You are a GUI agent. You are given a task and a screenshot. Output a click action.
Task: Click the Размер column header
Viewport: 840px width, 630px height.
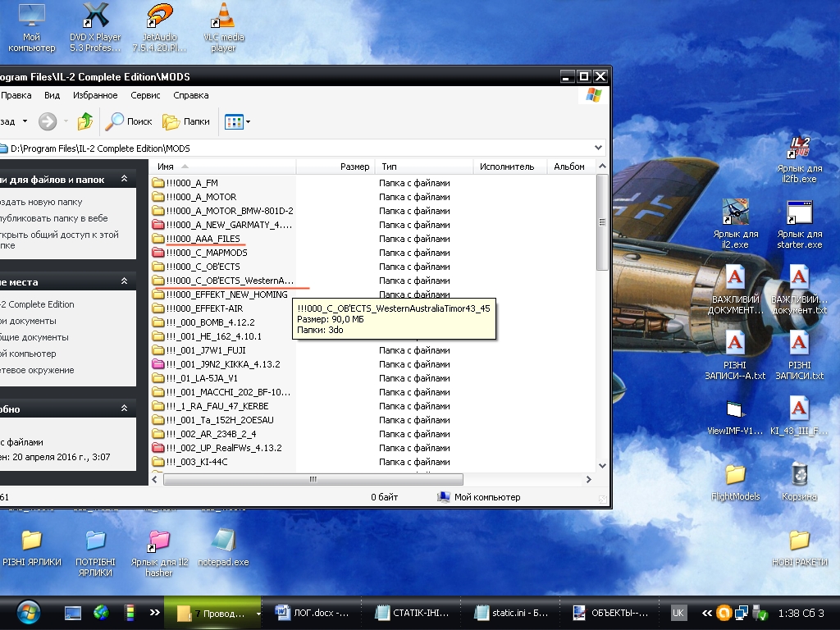[x=354, y=167]
